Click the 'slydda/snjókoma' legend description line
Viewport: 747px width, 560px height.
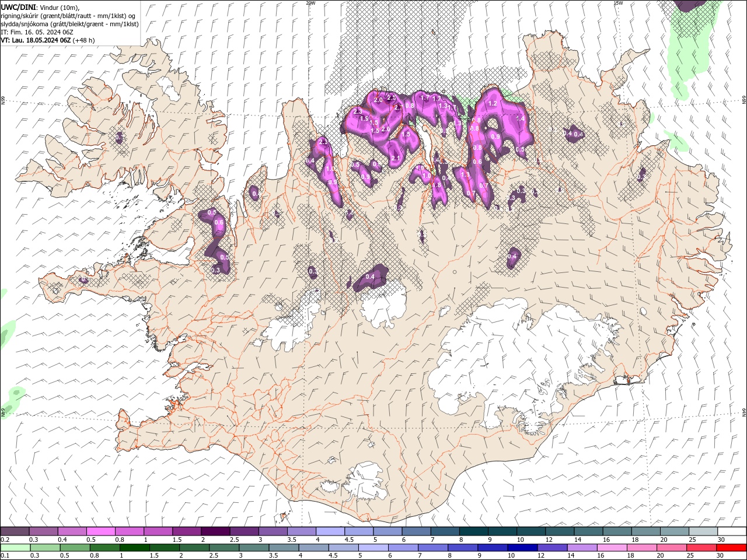coord(69,24)
